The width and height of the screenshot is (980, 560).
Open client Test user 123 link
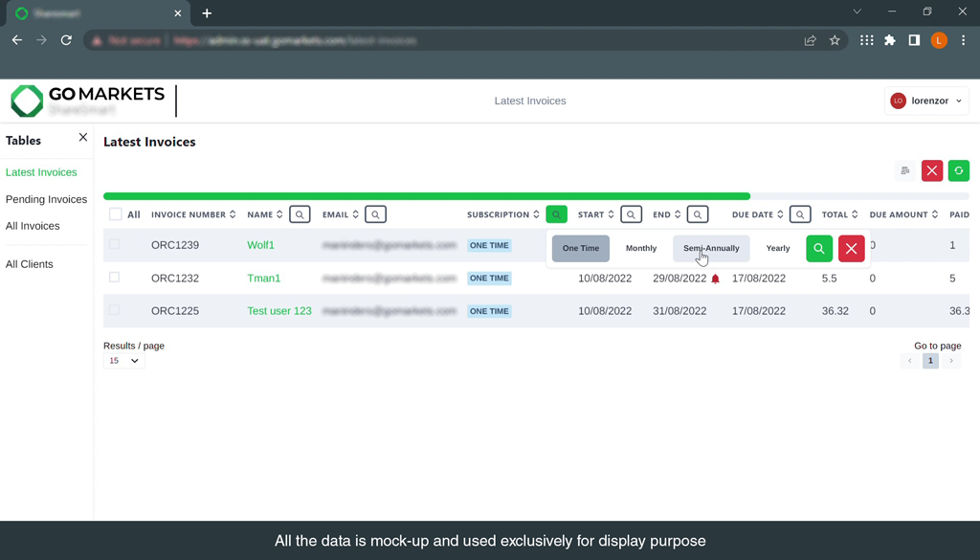pos(279,310)
